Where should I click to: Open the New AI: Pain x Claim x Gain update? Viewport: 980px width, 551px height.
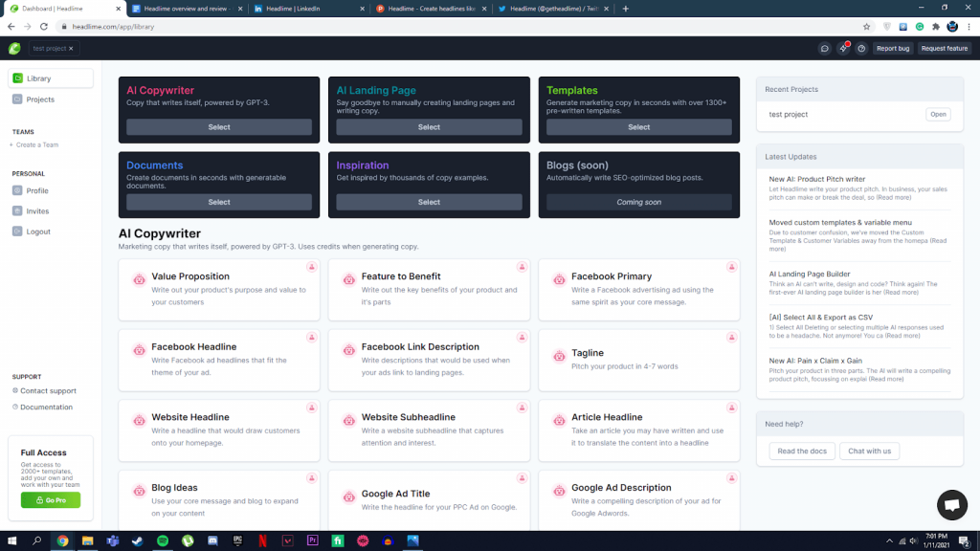(x=815, y=361)
